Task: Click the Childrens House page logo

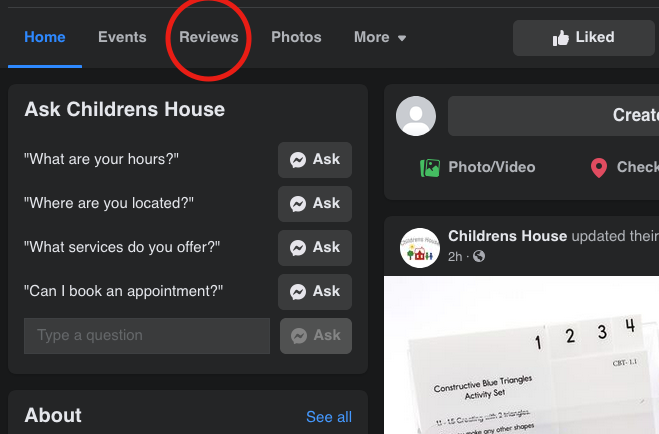Action: pos(419,247)
